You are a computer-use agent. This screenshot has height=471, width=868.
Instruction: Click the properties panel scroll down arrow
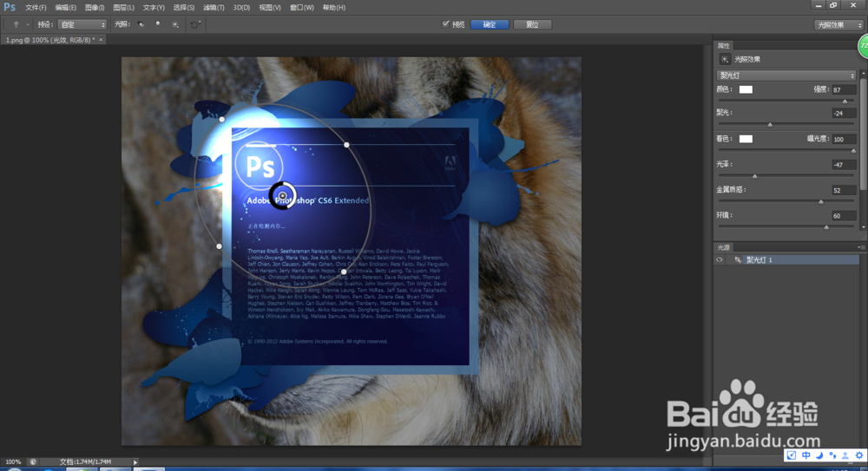click(863, 227)
